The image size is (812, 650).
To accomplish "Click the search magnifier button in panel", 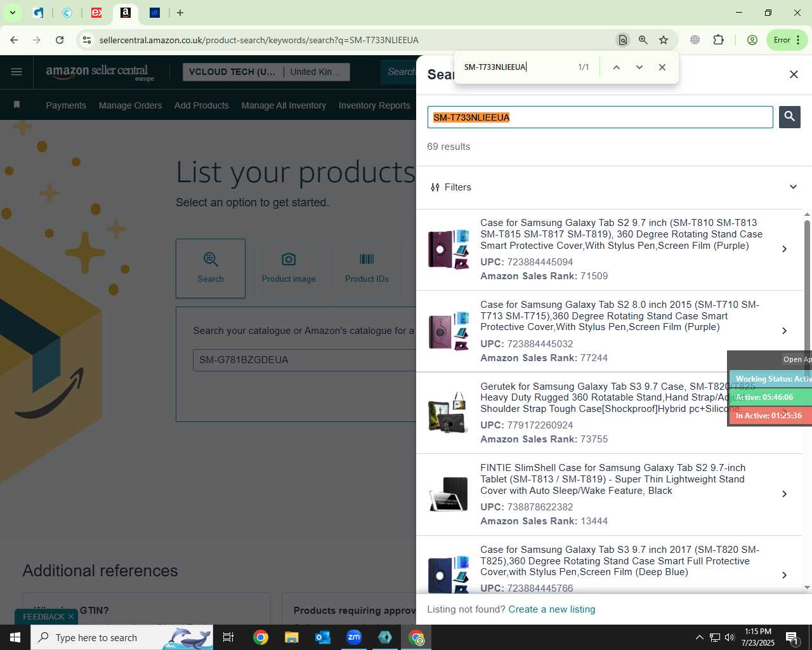I will [789, 117].
